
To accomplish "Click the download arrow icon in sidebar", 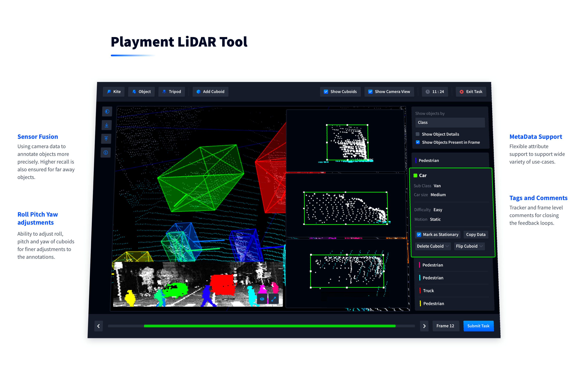I will point(106,125).
